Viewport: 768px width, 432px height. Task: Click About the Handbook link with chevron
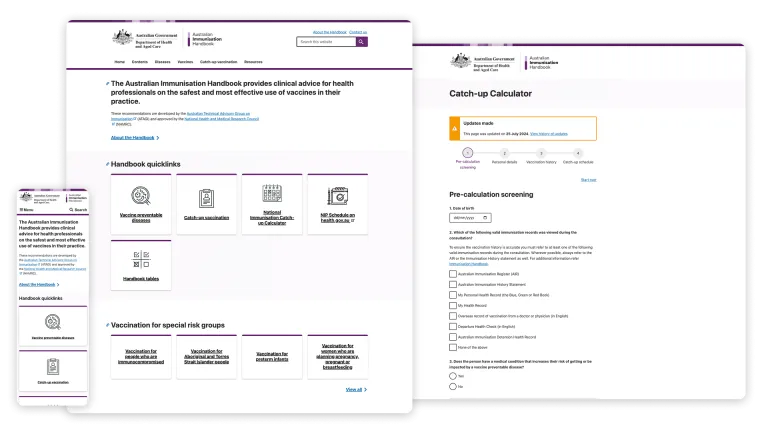tap(135, 138)
